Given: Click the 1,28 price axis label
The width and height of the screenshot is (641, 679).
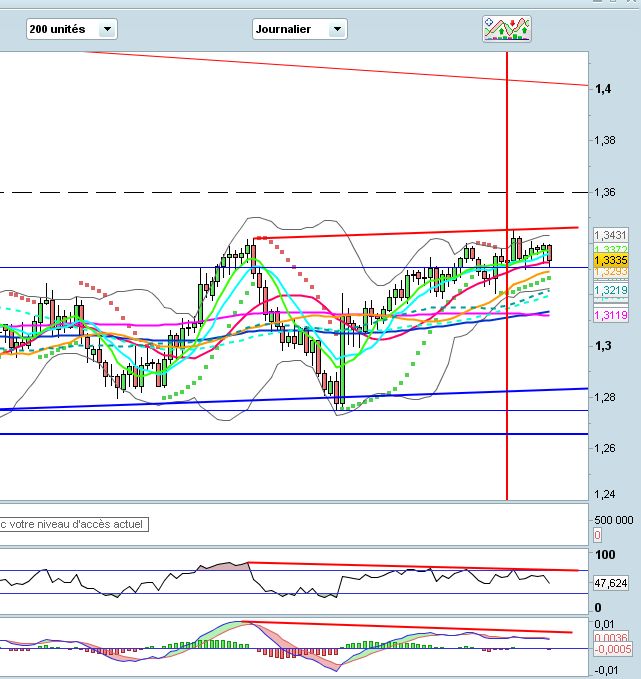Looking at the screenshot, I should point(605,397).
